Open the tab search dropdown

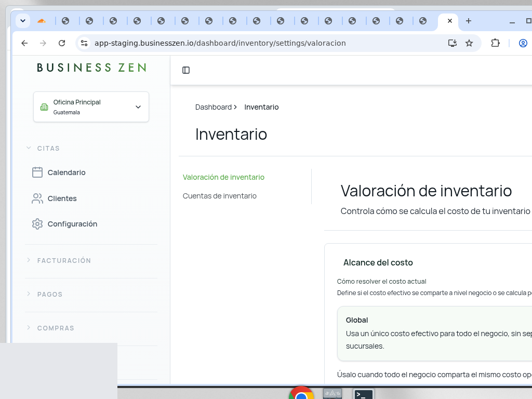click(23, 21)
